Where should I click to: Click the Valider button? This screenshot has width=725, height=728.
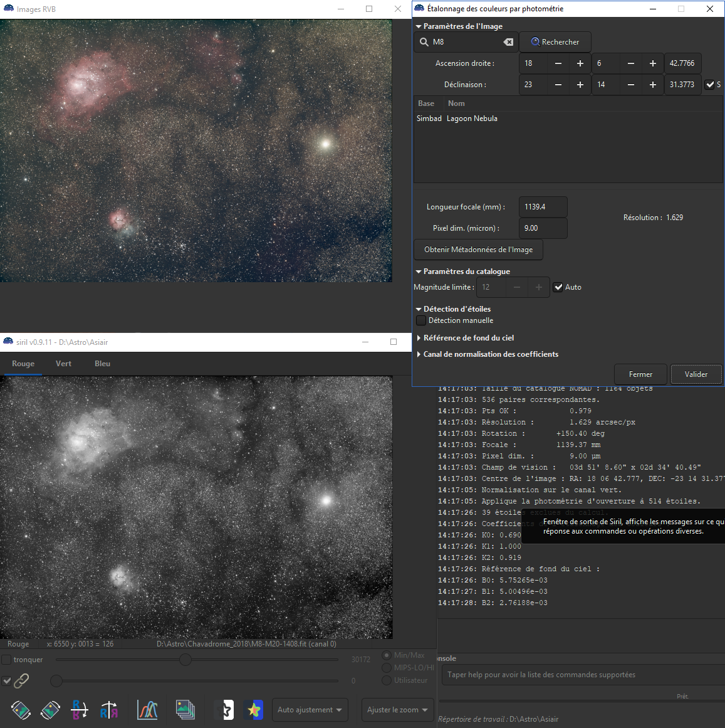[x=696, y=374]
